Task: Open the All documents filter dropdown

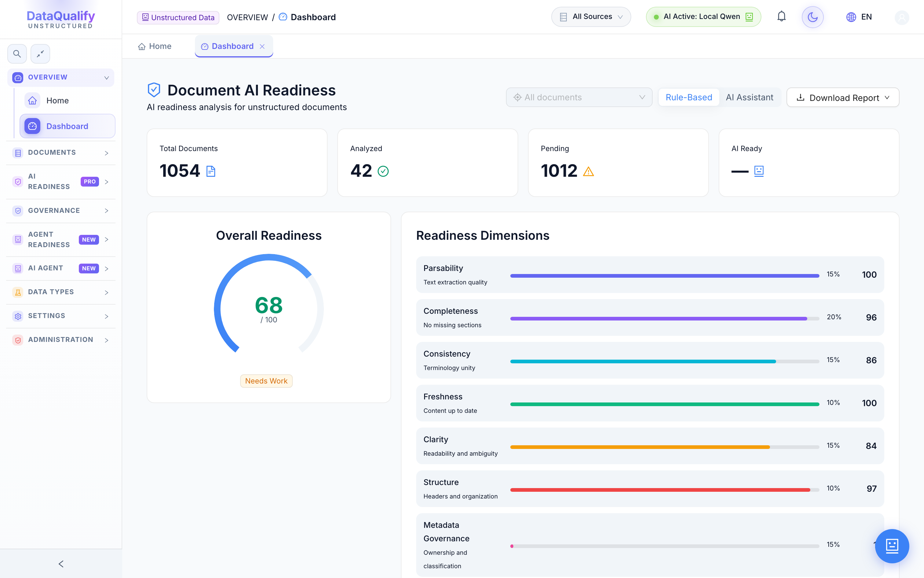Action: 579,98
